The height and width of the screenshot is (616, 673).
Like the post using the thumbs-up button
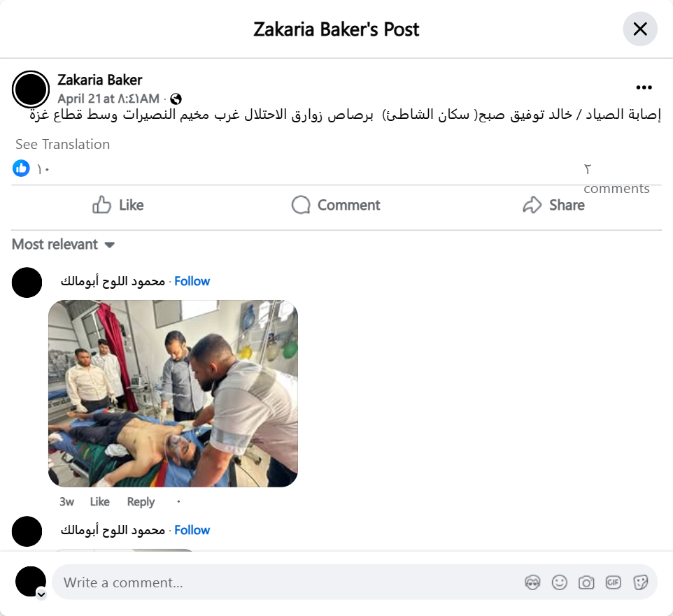[x=118, y=205]
